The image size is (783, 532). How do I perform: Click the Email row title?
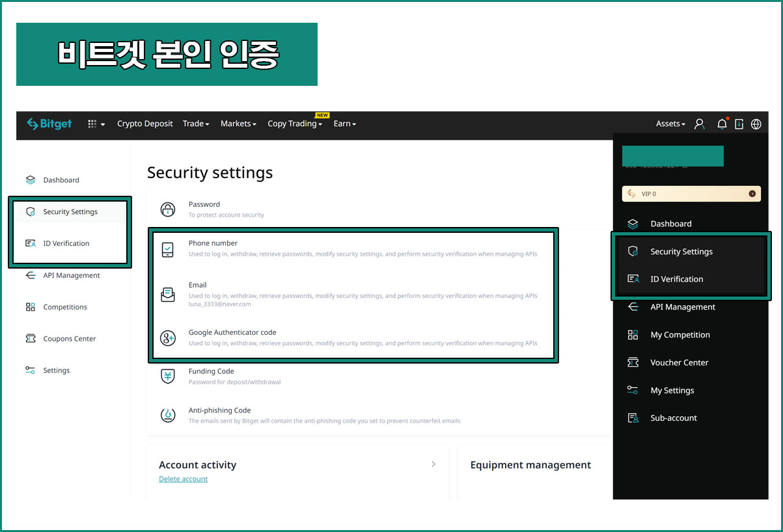198,285
